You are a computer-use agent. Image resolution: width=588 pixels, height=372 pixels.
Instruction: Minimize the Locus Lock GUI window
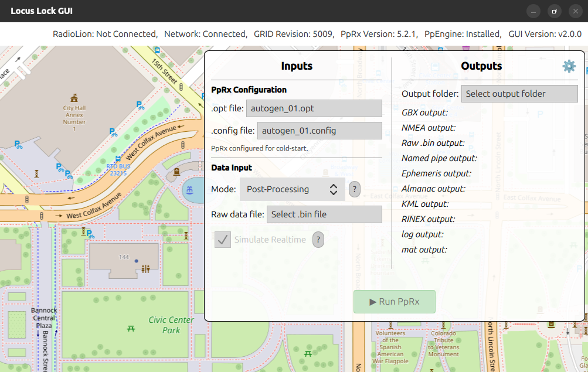533,11
